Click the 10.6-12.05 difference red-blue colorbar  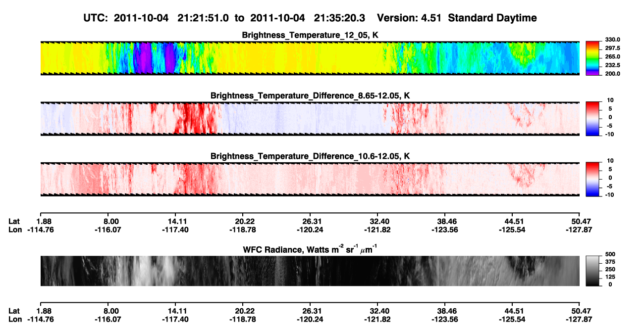(593, 179)
